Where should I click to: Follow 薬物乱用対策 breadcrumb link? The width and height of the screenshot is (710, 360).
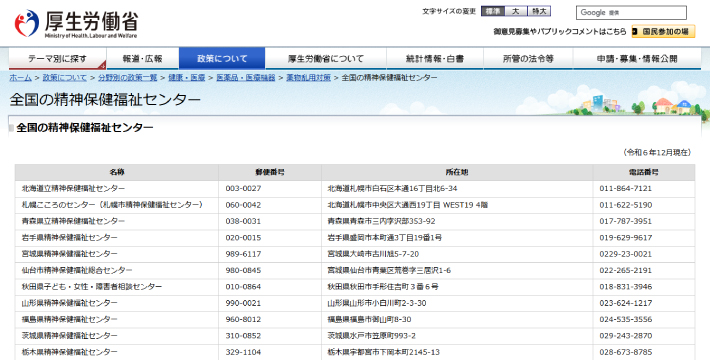tap(308, 77)
